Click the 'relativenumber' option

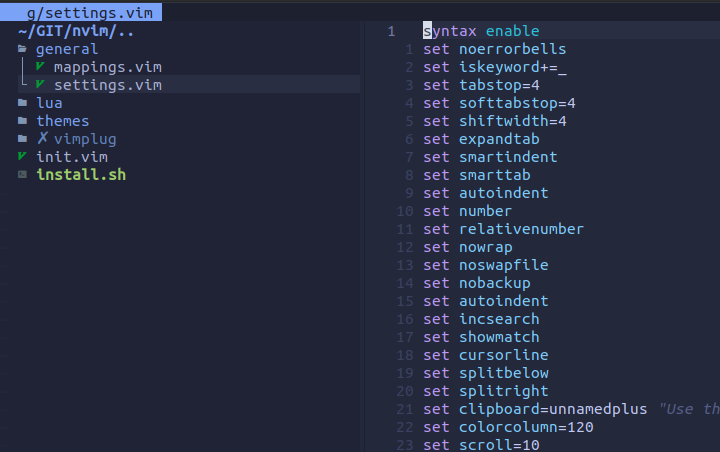[522, 229]
